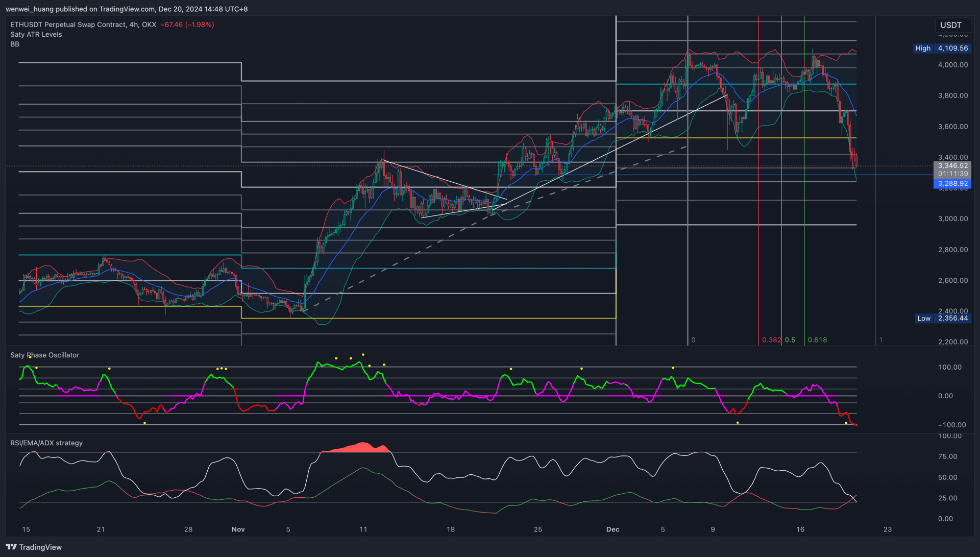Click the Dec label on time axis
The width and height of the screenshot is (980, 557).
[x=613, y=529]
